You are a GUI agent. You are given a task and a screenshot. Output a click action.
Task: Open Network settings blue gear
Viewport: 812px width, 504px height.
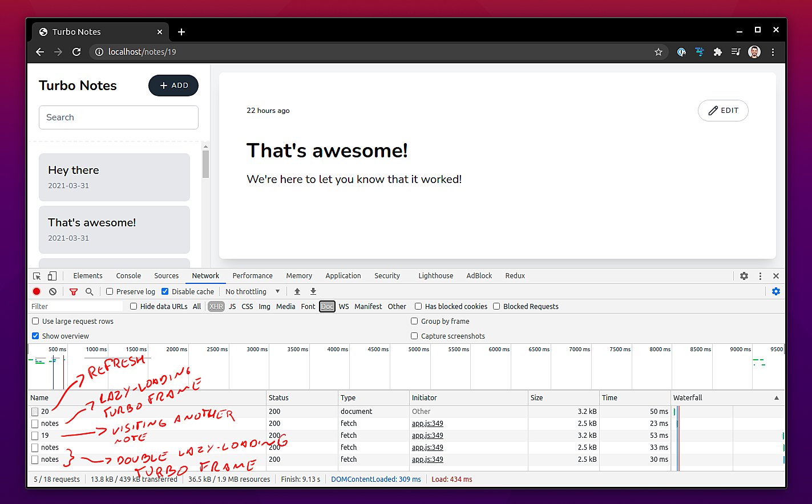(x=776, y=291)
